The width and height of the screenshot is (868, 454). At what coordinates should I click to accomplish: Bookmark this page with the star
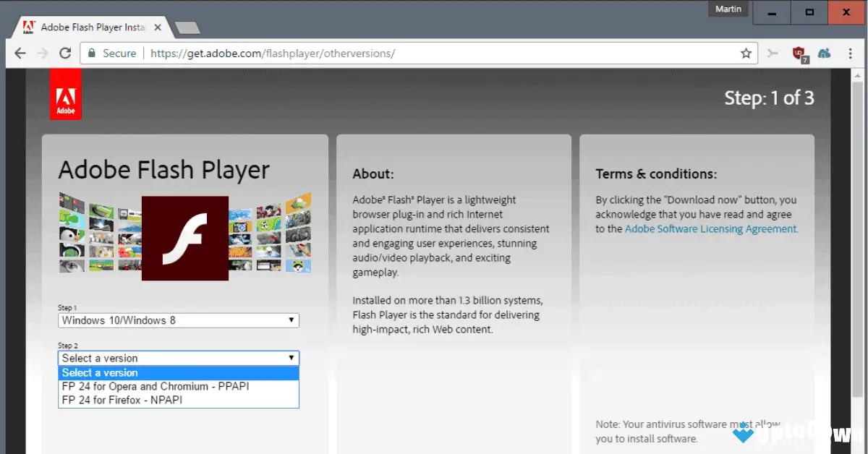click(746, 53)
